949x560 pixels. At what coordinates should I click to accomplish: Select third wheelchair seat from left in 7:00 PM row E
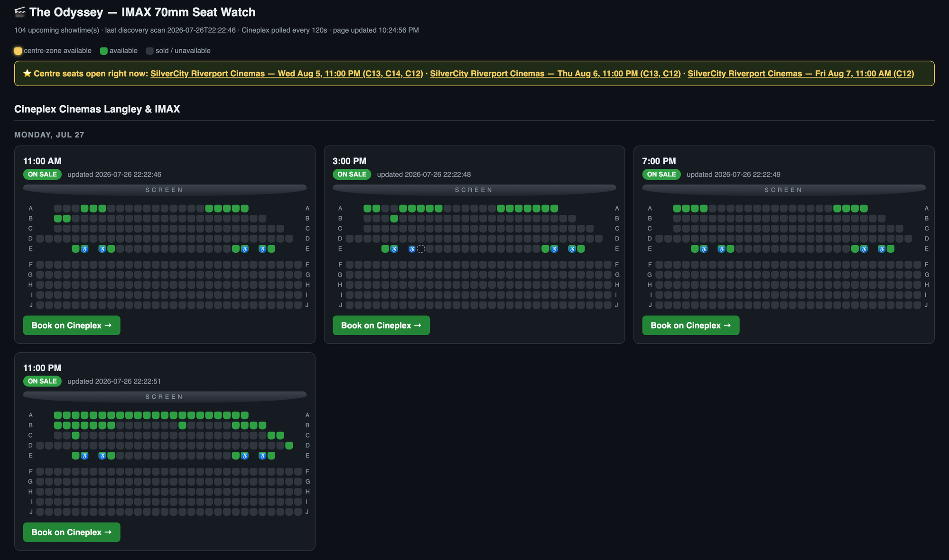[864, 249]
